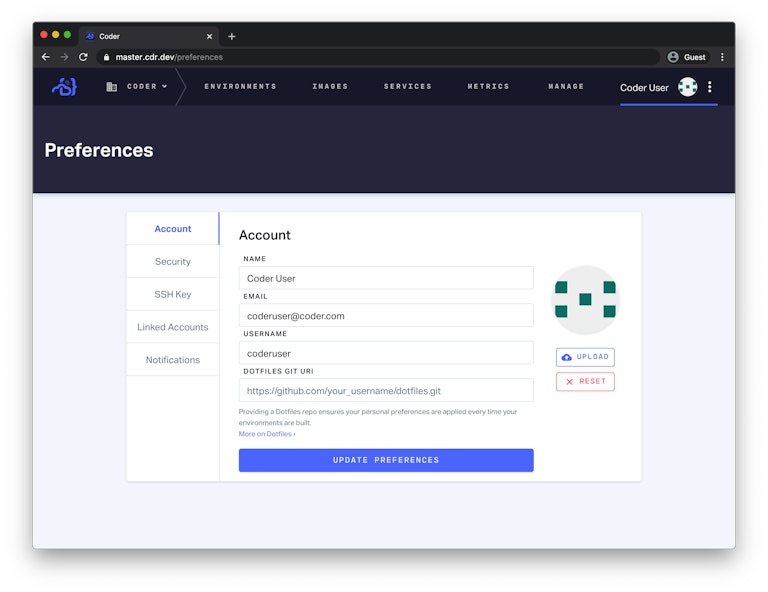Open a new browser tab
Viewport: 768px width, 592px height.
(x=232, y=36)
